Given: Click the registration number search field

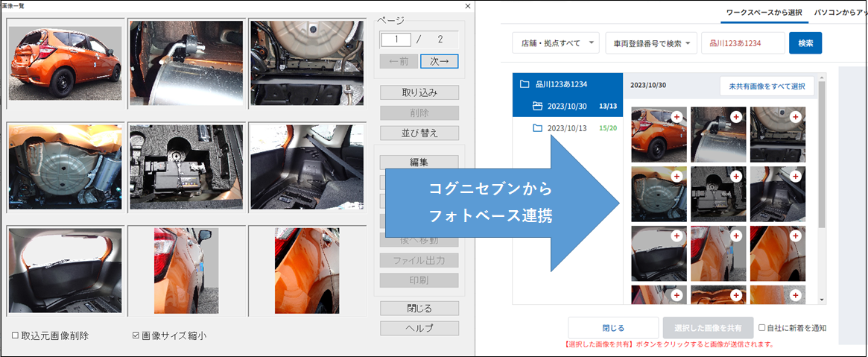Looking at the screenshot, I should pos(743,43).
